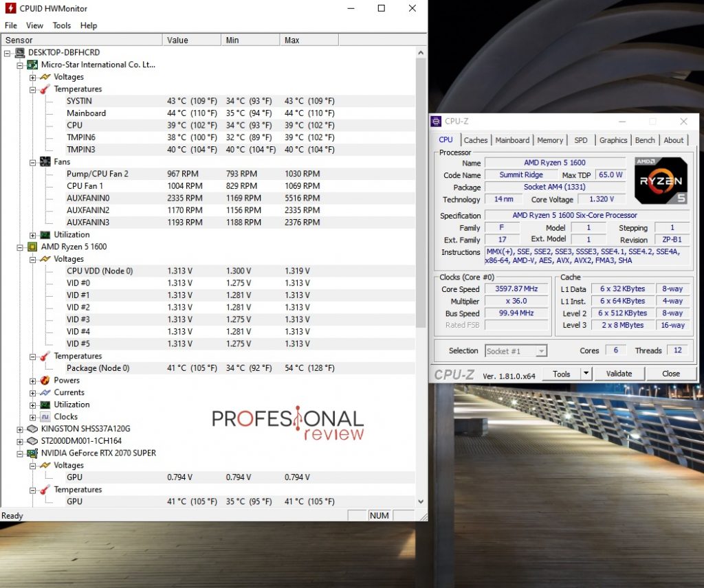This screenshot has width=704, height=588.
Task: Click the Ryzen 5 logo in CPU-Z
Action: 661,180
